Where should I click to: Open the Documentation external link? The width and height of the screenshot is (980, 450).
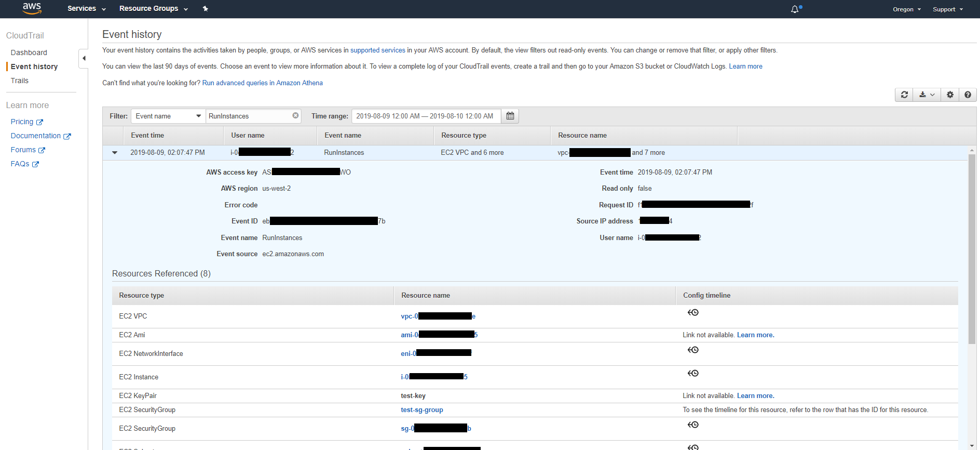coord(40,136)
